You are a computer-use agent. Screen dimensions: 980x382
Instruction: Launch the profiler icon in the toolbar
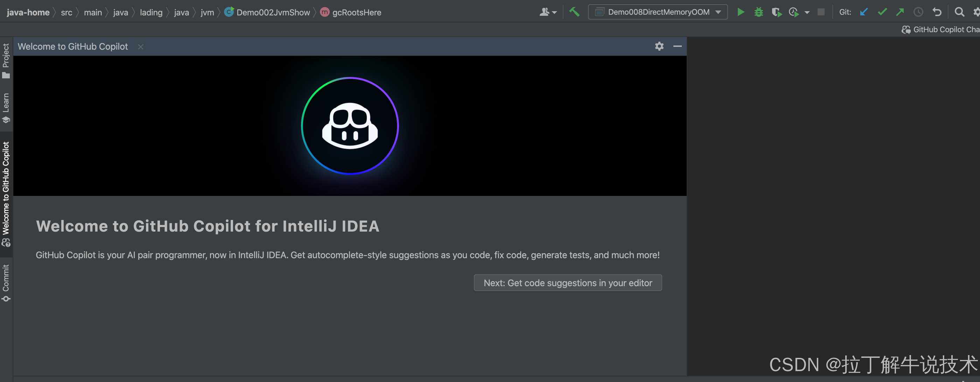pos(793,12)
